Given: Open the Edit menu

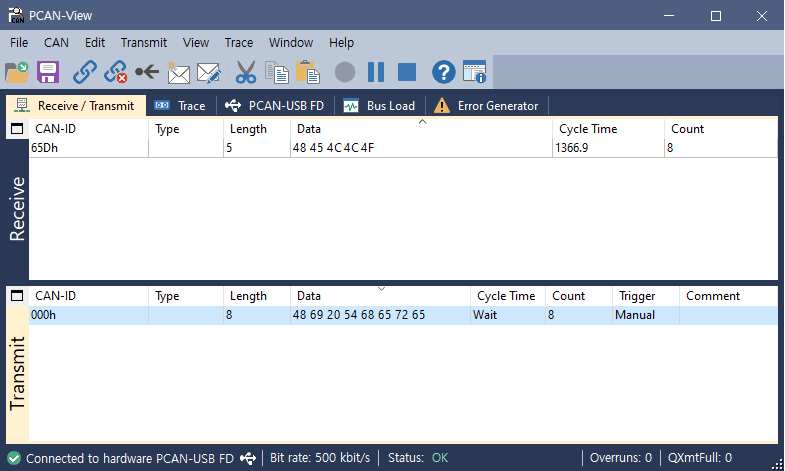Looking at the screenshot, I should 95,43.
